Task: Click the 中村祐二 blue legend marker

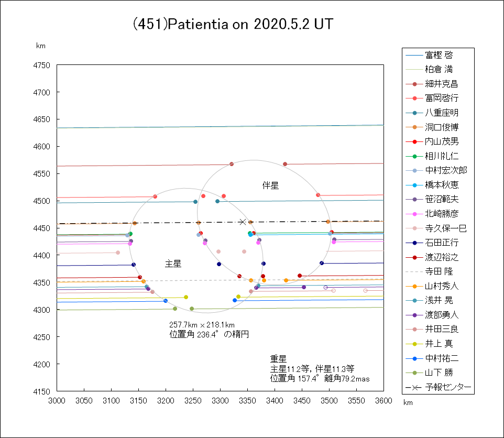Action: pyautogui.click(x=414, y=359)
